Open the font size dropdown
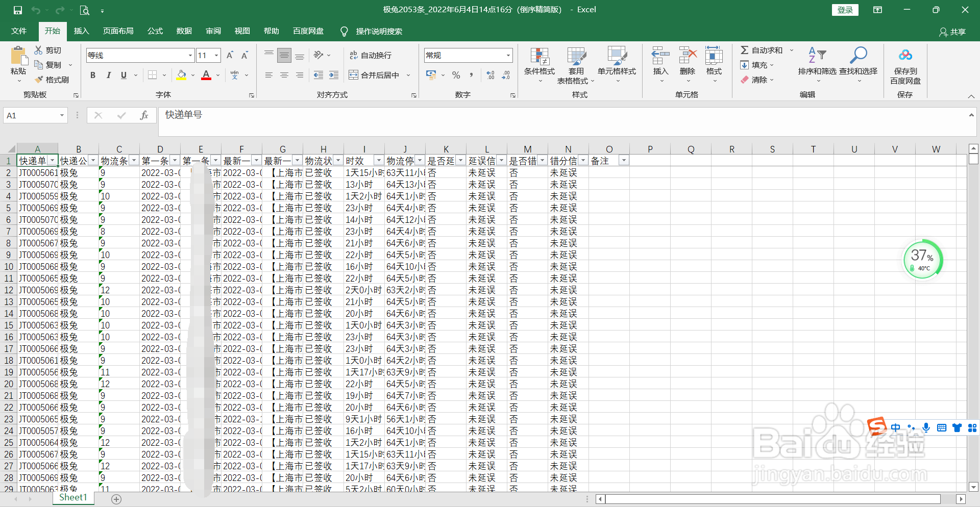 coord(217,55)
